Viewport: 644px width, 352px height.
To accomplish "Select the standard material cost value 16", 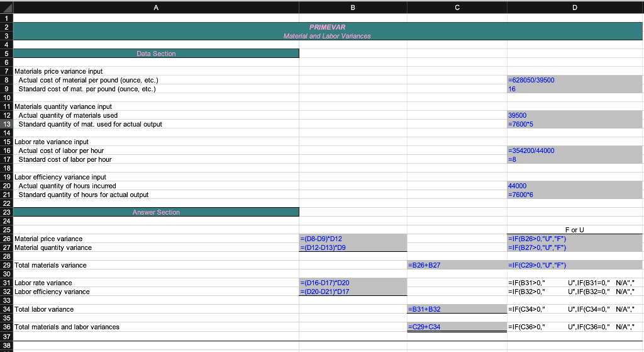I will tap(575, 89).
